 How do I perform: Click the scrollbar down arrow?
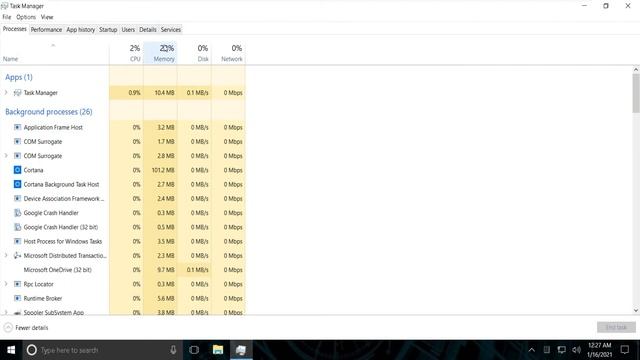(636, 311)
